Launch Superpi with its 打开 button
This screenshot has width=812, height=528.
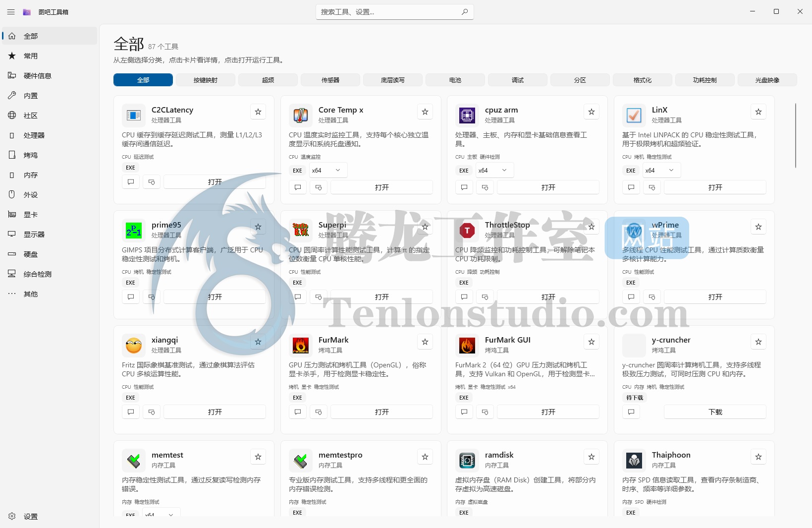tap(382, 297)
